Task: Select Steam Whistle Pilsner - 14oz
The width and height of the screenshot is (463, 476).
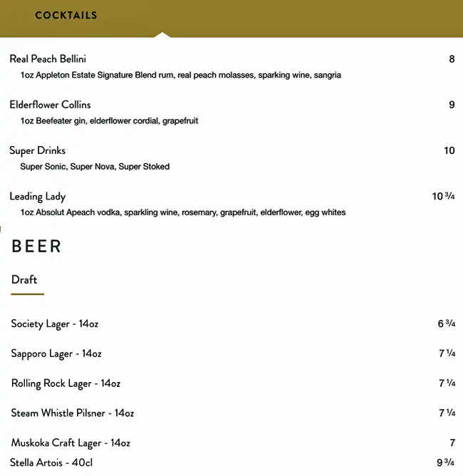Action: pyautogui.click(x=73, y=413)
